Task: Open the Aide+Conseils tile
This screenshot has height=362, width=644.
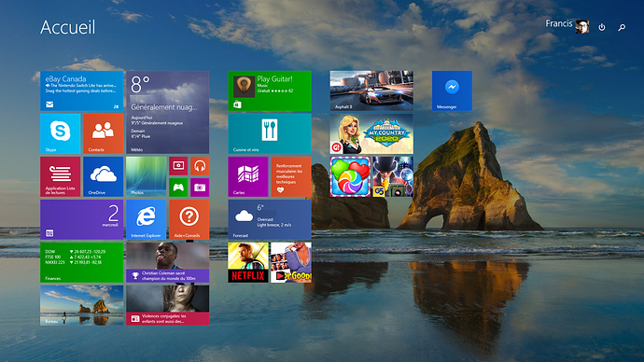Action: (x=189, y=219)
